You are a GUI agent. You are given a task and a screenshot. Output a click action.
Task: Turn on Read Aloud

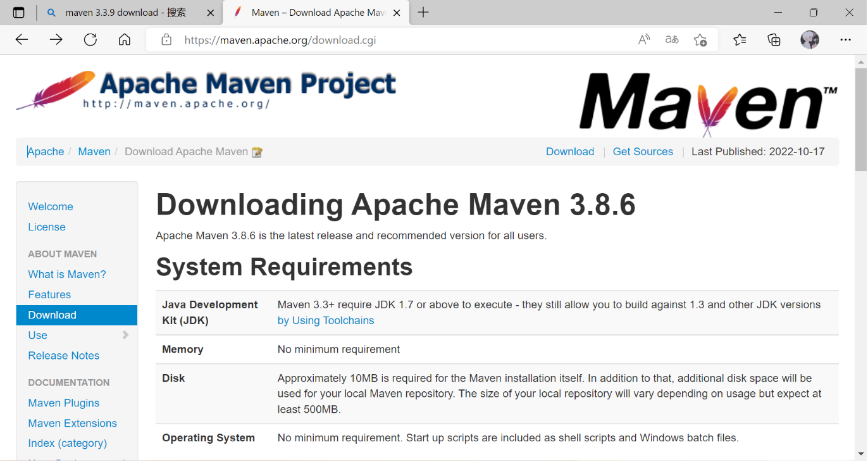644,40
